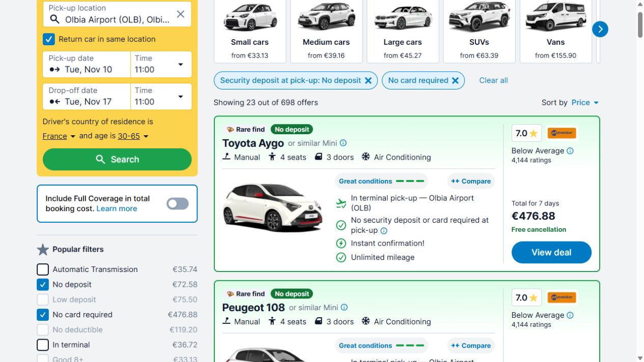
Task: Click Great conditions badge on Peugeot 108
Action: coord(381,345)
